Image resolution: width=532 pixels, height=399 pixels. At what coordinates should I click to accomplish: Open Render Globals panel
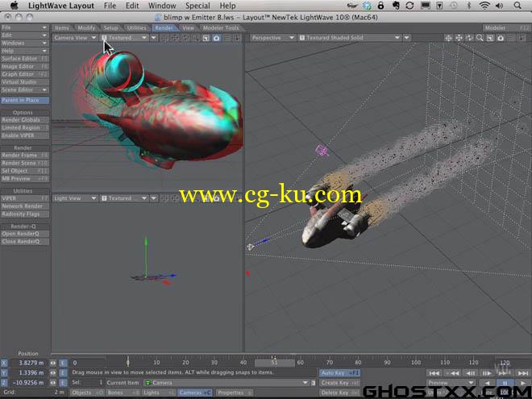coord(25,120)
